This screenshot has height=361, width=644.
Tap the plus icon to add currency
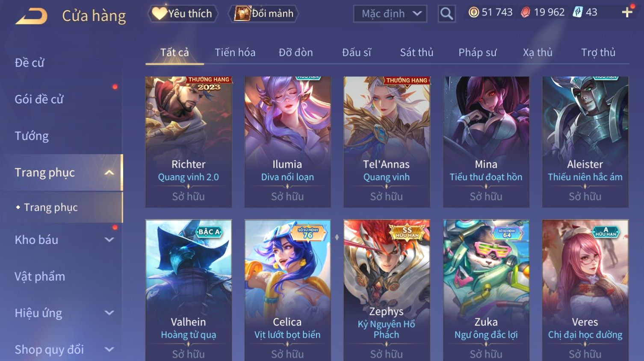coord(627,12)
